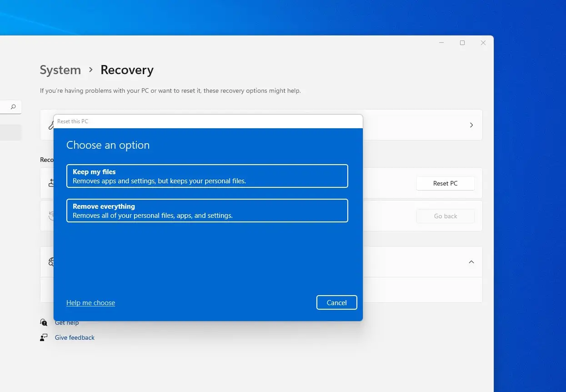Click the question badge next to Get help
Viewport: 566px width, 392px height.
click(44, 322)
